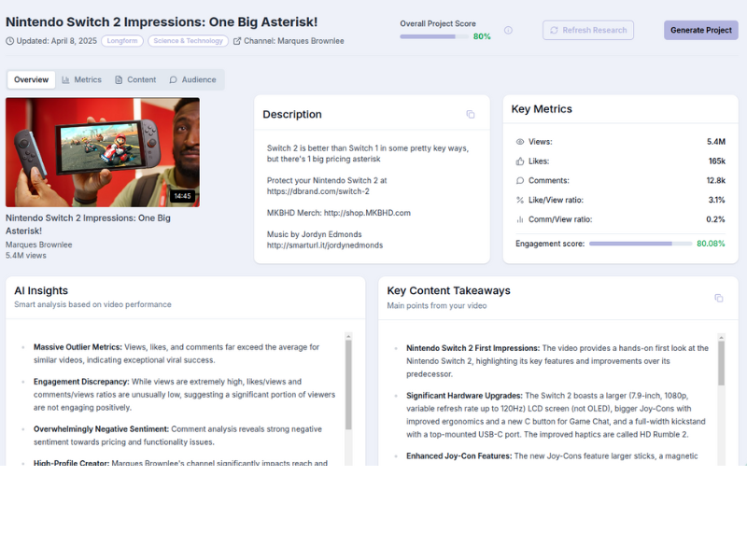Click the Key Content Takeaways heading
The height and width of the screenshot is (560, 747).
449,290
